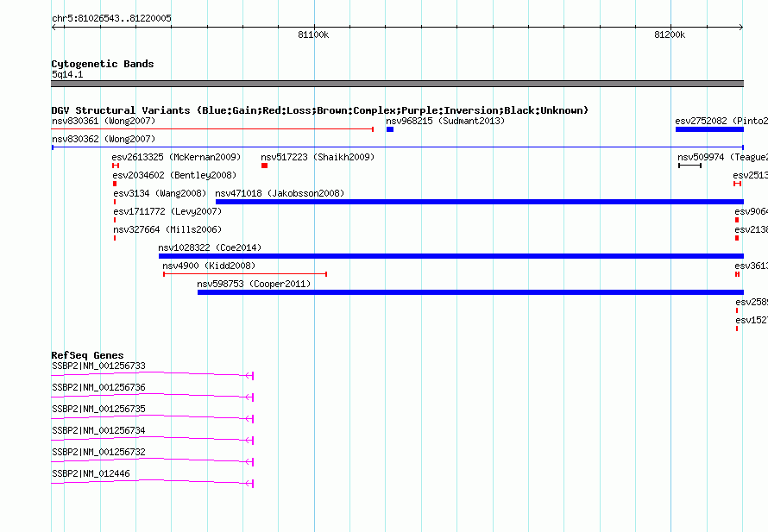Click the esv2613325 (McKernan2009) label
This screenshot has width=768, height=532.
point(176,157)
